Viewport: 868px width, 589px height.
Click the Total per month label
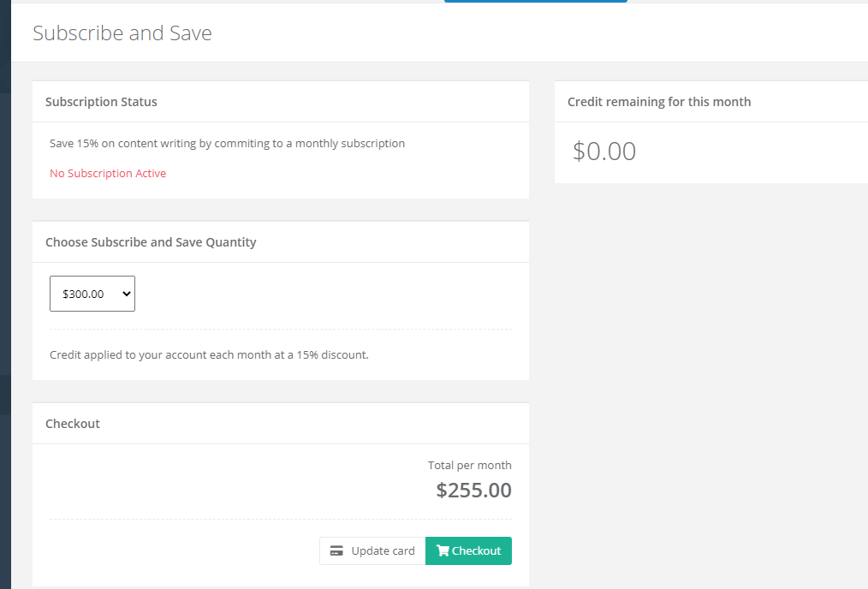[469, 466]
